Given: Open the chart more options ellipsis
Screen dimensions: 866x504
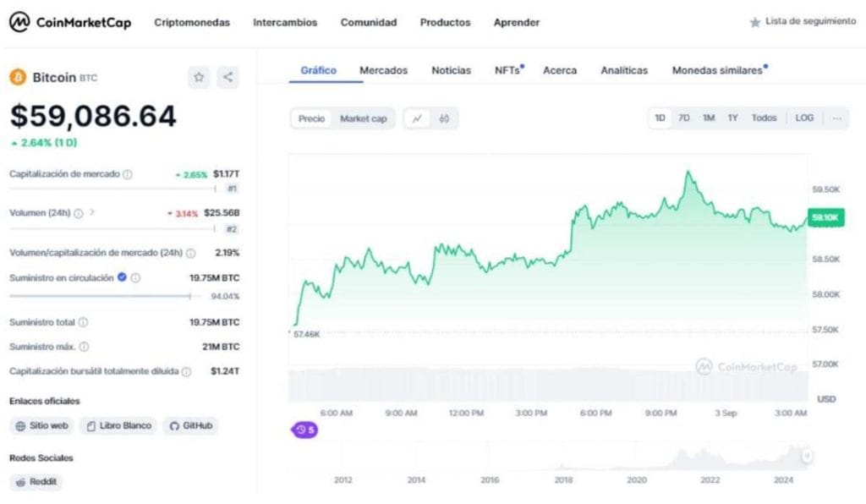Looking at the screenshot, I should point(837,118).
